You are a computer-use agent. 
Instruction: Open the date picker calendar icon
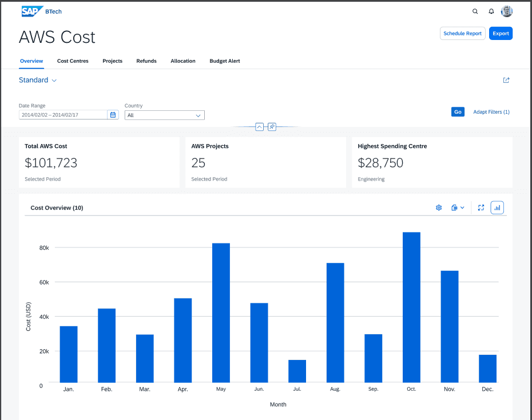click(113, 114)
